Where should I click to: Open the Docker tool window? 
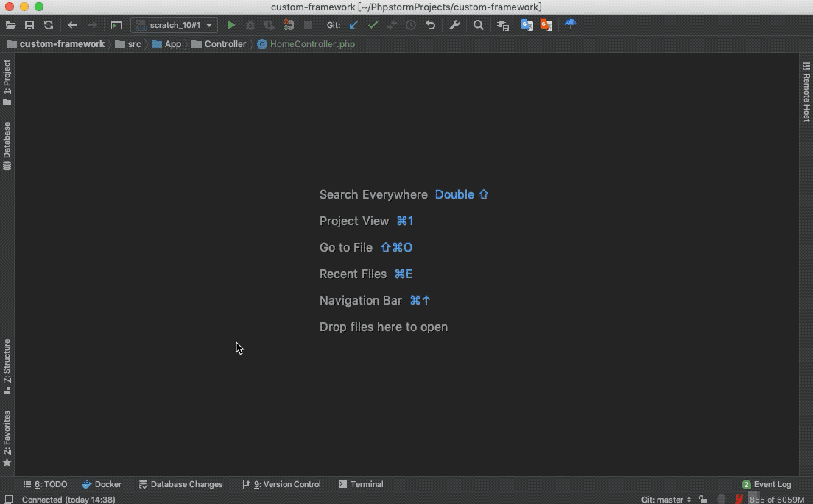(102, 484)
